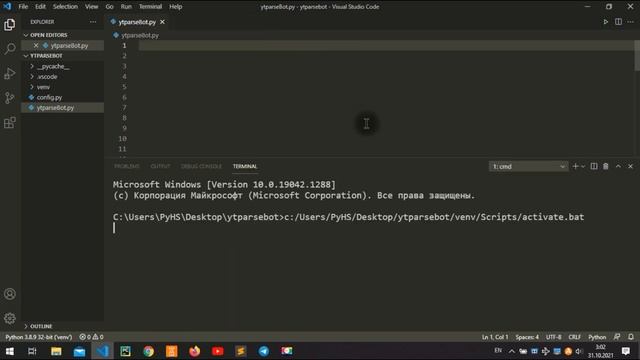Click Ln 1, Col 1 in status bar
The width and height of the screenshot is (640, 360).
(x=495, y=337)
